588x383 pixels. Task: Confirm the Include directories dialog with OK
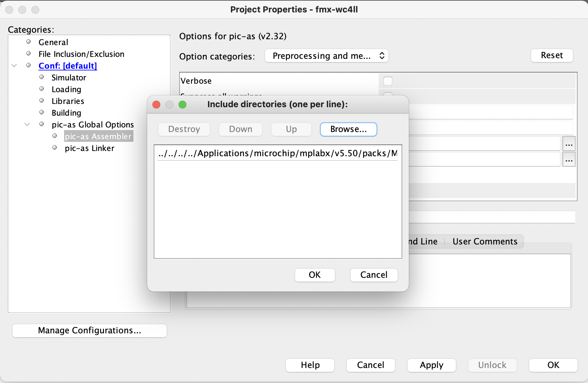click(x=315, y=275)
